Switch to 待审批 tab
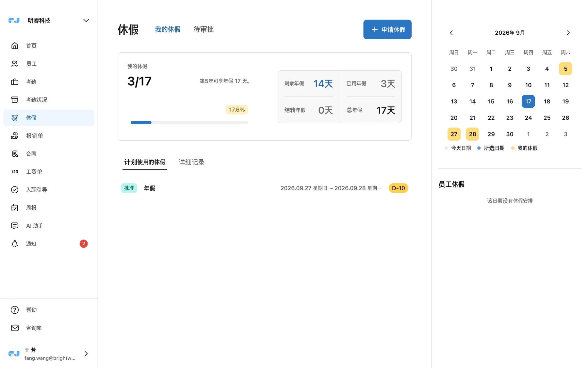 (x=204, y=29)
